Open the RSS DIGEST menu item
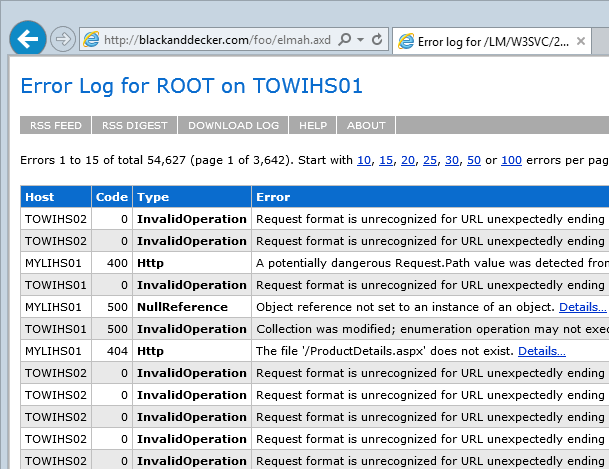Viewport: 609px width, 469px height. pos(134,125)
